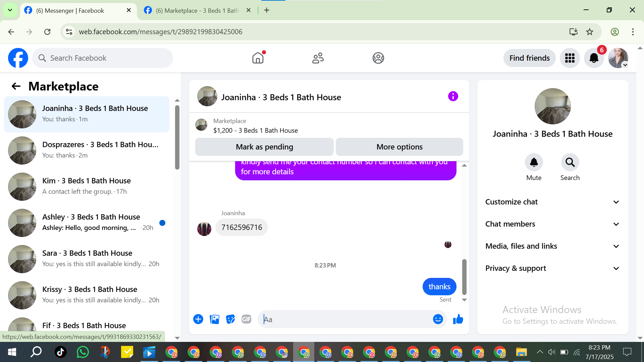Search in conversation
Image resolution: width=644 pixels, height=362 pixels.
(x=570, y=163)
